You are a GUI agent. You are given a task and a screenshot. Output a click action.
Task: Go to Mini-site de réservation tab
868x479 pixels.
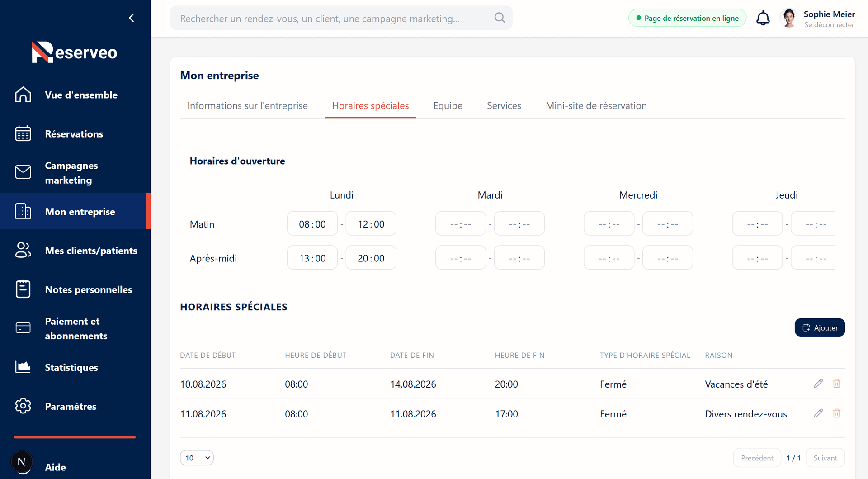coord(596,106)
